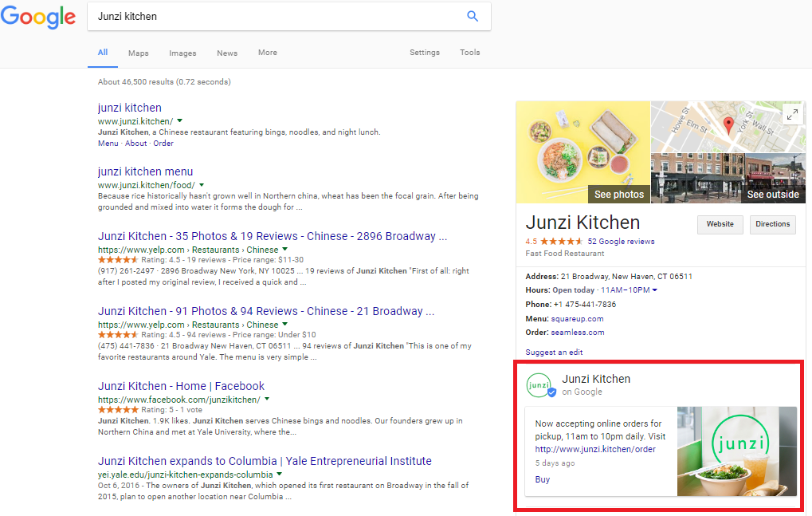The height and width of the screenshot is (516, 812).
Task: Open the 'junzi kitchen' first result
Action: click(x=129, y=108)
